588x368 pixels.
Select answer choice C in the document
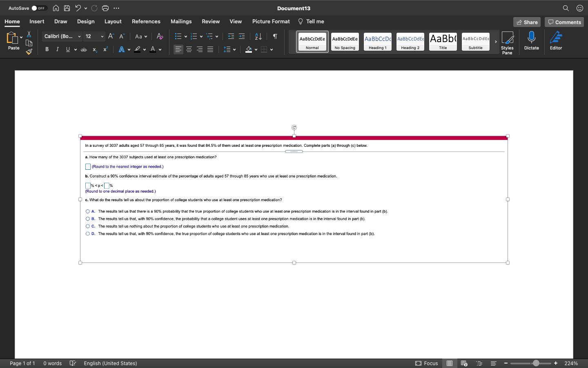[x=88, y=226]
